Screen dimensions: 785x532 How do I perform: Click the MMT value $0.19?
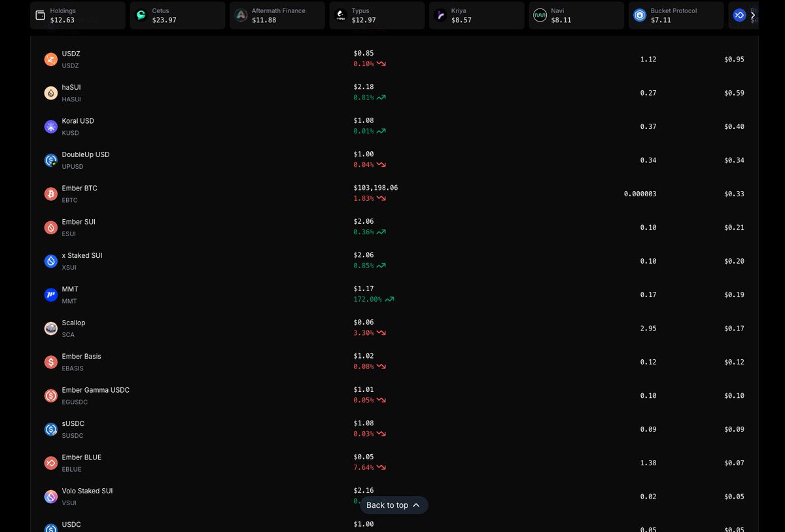tap(734, 295)
